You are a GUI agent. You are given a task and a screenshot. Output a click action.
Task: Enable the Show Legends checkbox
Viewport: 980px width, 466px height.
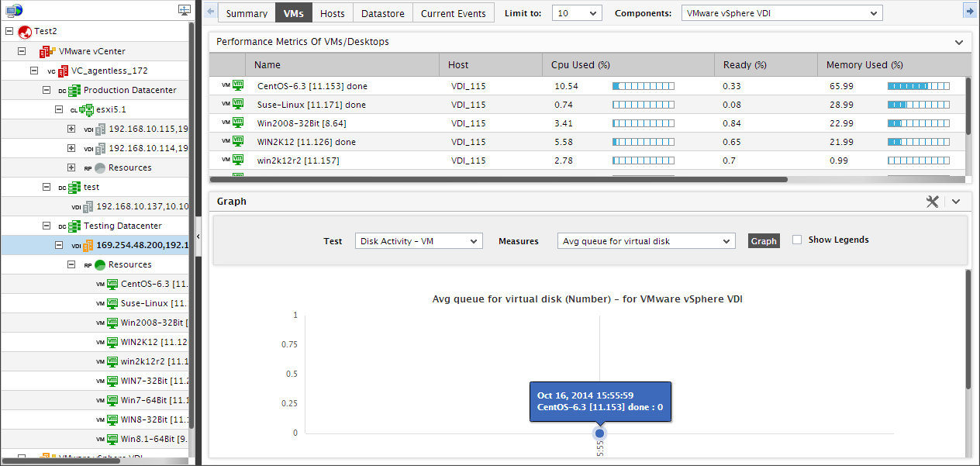click(797, 240)
